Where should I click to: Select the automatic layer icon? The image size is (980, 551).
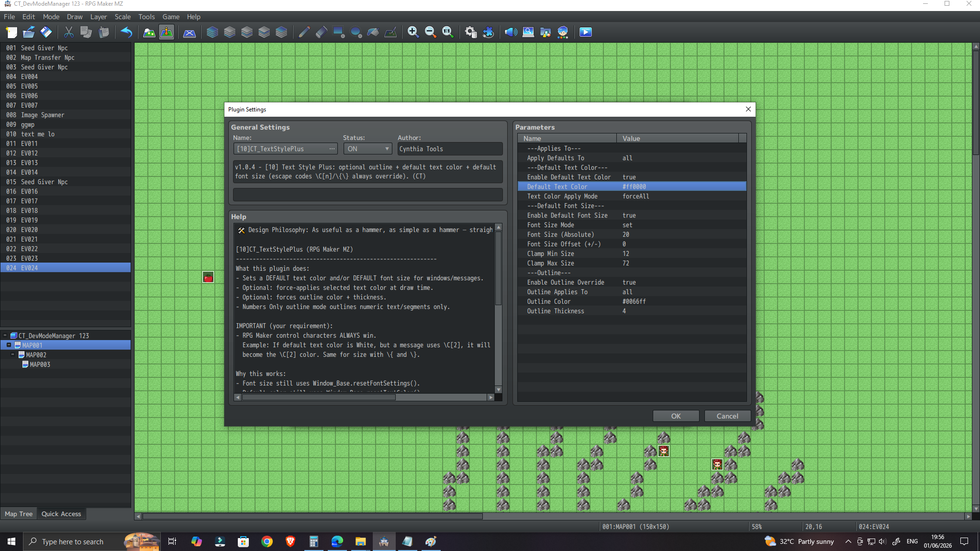click(x=212, y=32)
